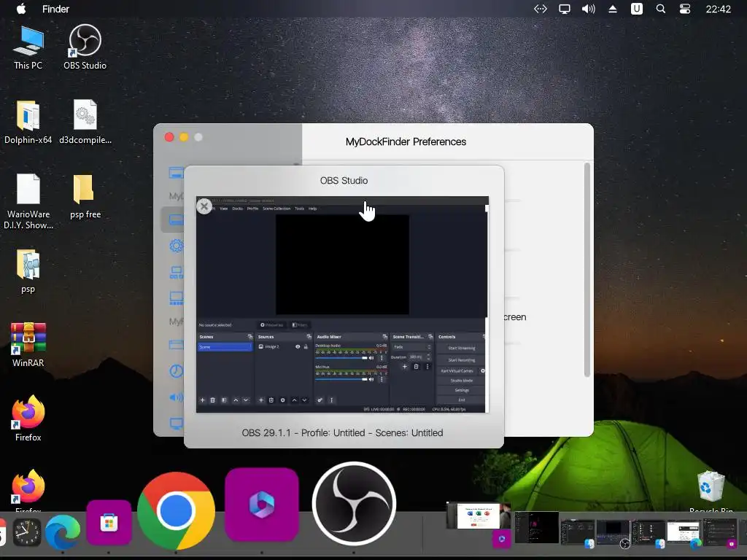Close the OBS Studio window preview
Image resolution: width=747 pixels, height=560 pixels.
(x=204, y=206)
